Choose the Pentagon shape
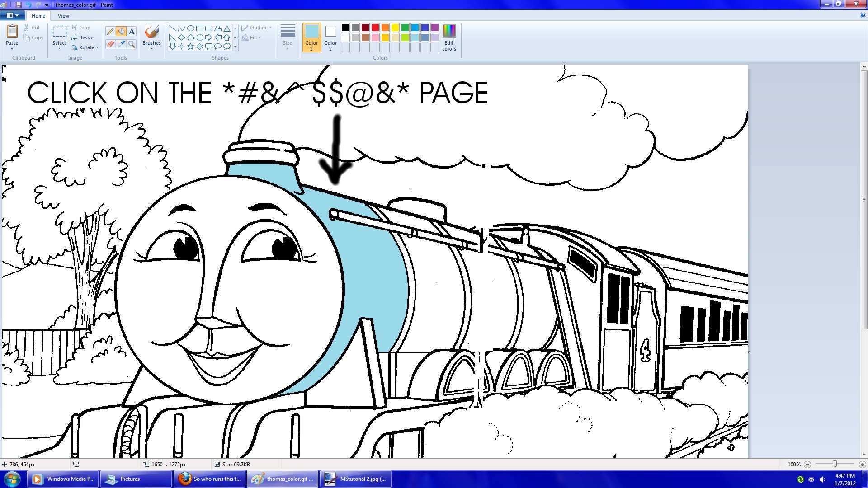The width and height of the screenshot is (868, 488). point(190,37)
